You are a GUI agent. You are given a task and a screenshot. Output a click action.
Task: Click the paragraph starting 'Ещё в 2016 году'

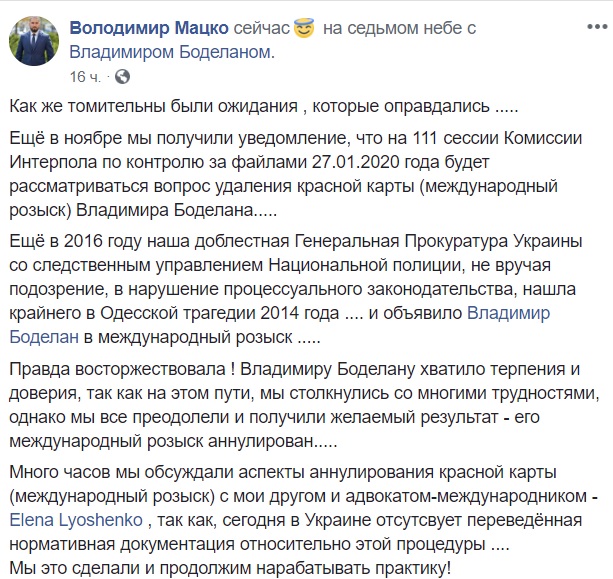296,289
